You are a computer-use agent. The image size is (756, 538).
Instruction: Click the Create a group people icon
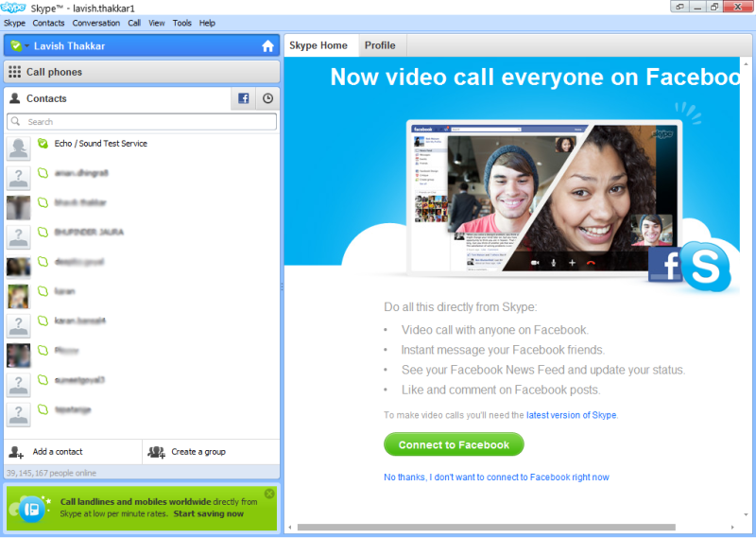[156, 452]
